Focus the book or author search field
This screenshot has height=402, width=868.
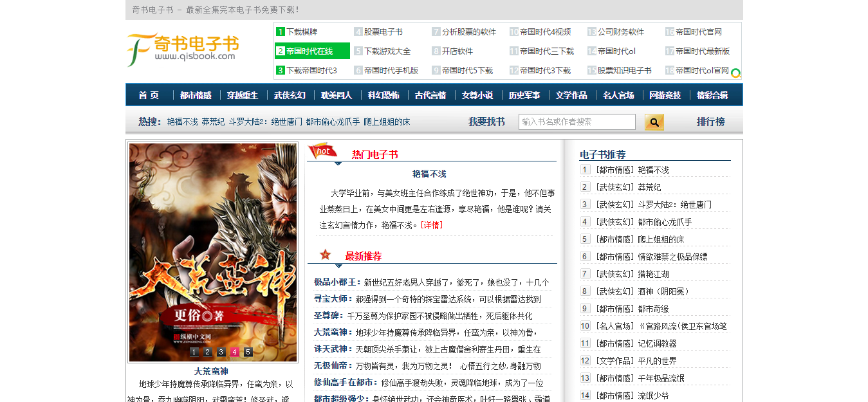577,122
